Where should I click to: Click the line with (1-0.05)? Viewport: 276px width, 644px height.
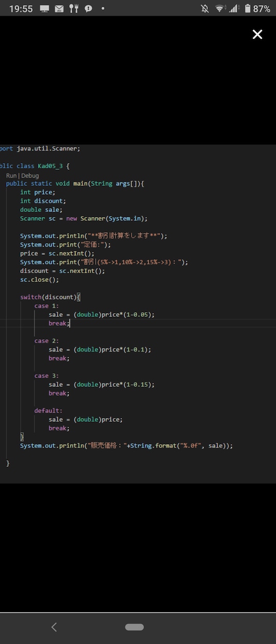[102, 315]
